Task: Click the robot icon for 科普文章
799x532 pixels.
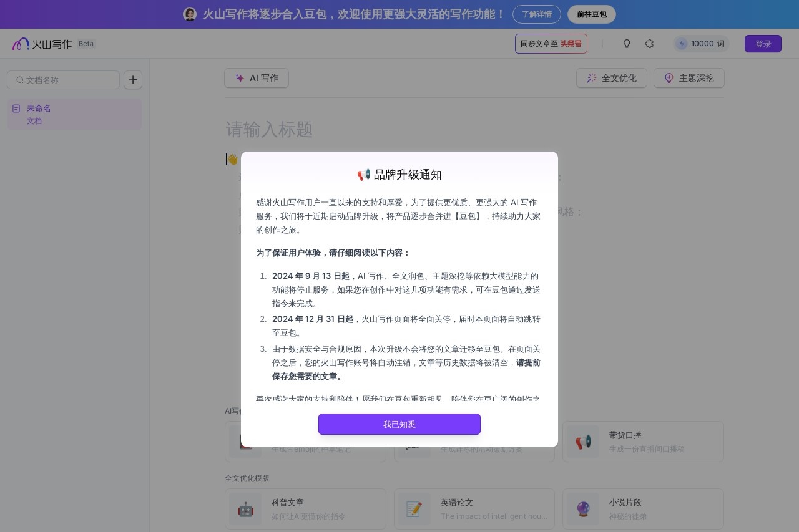Action: (x=245, y=509)
